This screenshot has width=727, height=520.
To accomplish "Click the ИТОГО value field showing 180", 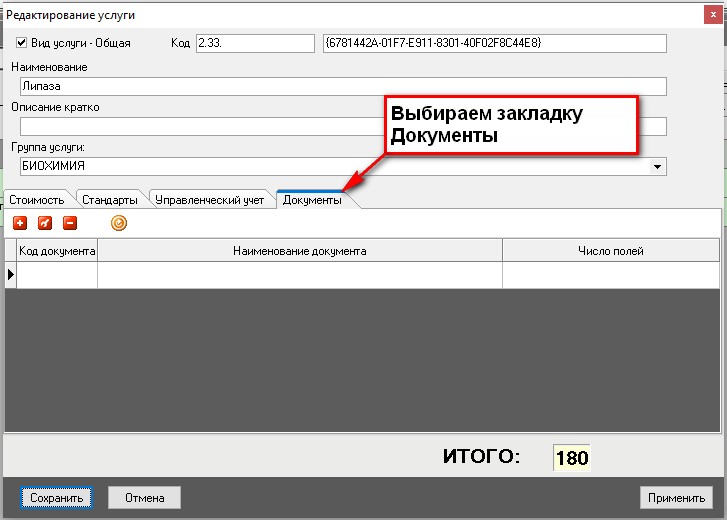I will pyautogui.click(x=572, y=457).
